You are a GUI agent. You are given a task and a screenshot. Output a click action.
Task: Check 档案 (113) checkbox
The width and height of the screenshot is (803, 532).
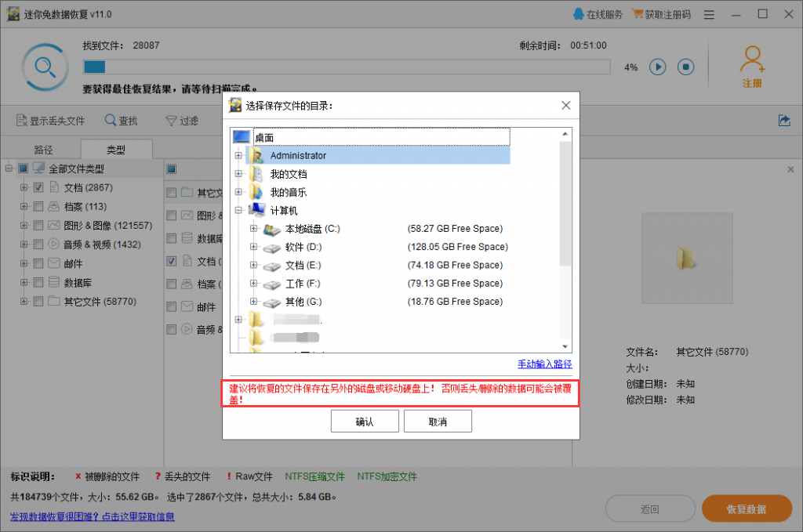[x=38, y=207]
